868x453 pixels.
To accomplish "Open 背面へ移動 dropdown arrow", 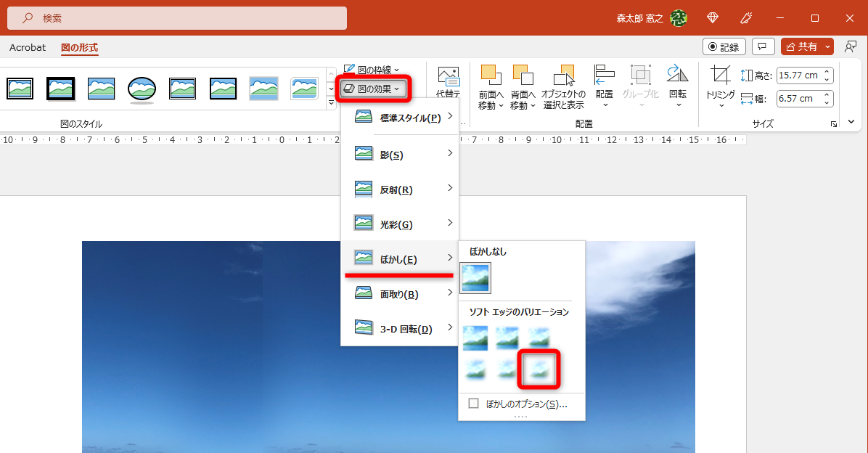I will pyautogui.click(x=533, y=105).
